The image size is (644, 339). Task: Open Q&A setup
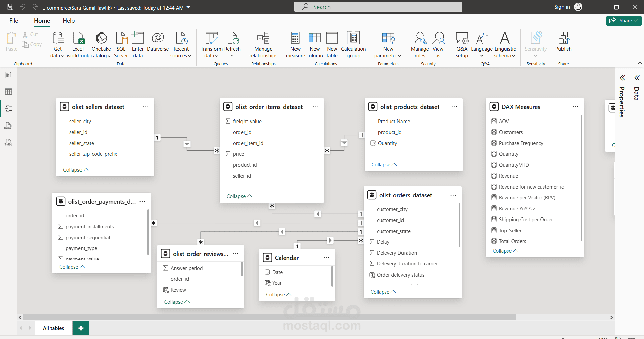pos(462,45)
